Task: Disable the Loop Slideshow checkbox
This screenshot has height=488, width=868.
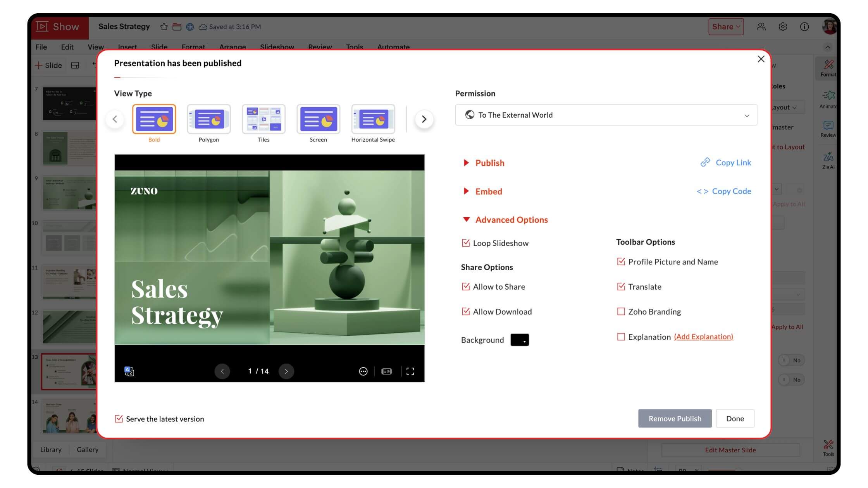Action: coord(466,243)
